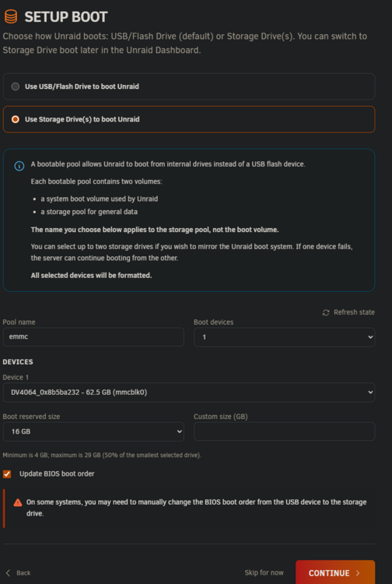This screenshot has width=392, height=584.
Task: Open the Boot devices dropdown
Action: coord(285,337)
